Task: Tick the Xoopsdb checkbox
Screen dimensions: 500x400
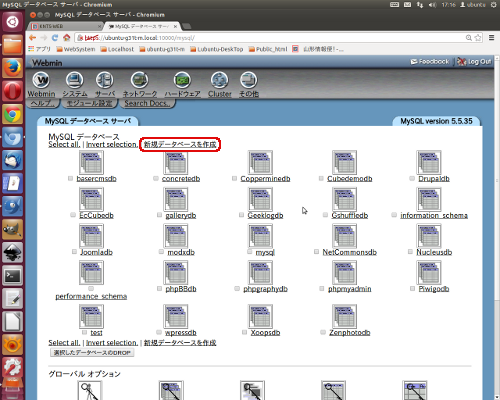Action: [244, 332]
